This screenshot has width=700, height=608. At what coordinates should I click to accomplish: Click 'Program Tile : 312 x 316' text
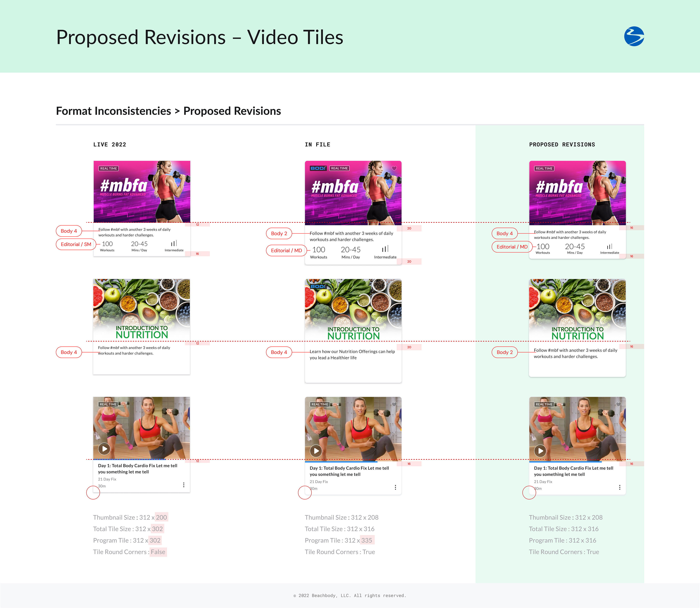pos(563,540)
